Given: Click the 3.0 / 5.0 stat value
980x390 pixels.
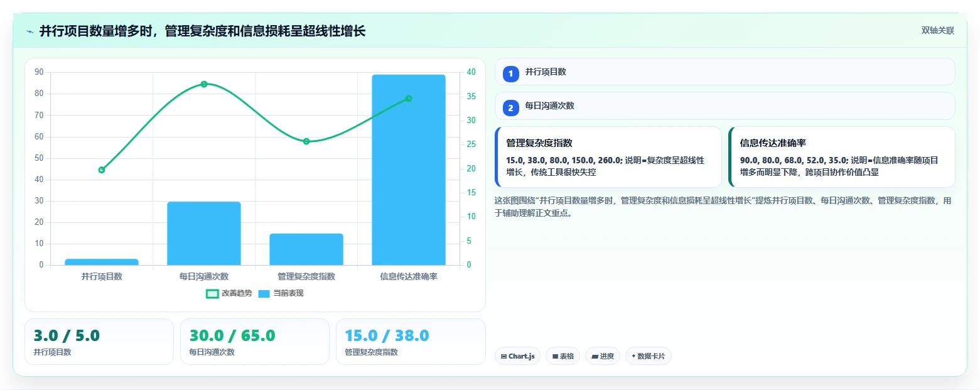Looking at the screenshot, I should tap(67, 335).
